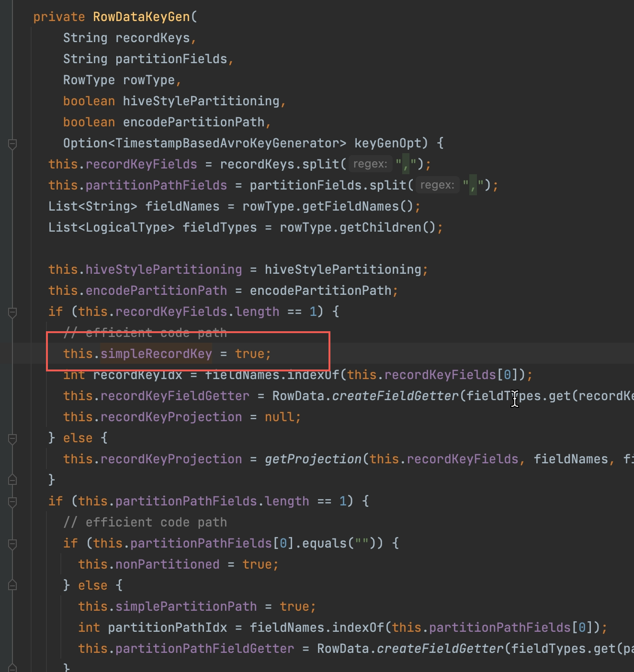Click fieldTypes in List<LogicalType> declaration
634x672 pixels.
tap(219, 227)
